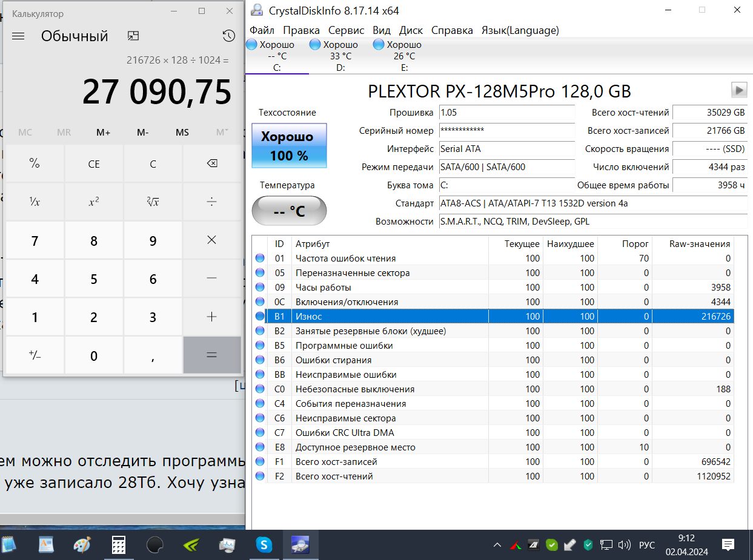Click the M+ memory add button
The height and width of the screenshot is (560, 753).
pos(103,132)
